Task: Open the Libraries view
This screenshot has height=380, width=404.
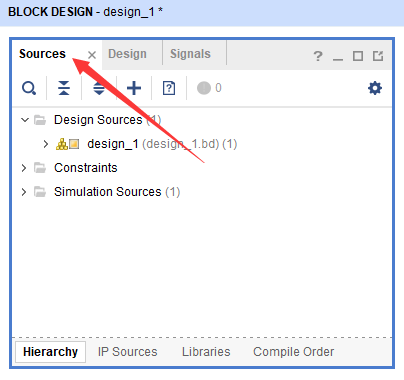Action: point(206,352)
